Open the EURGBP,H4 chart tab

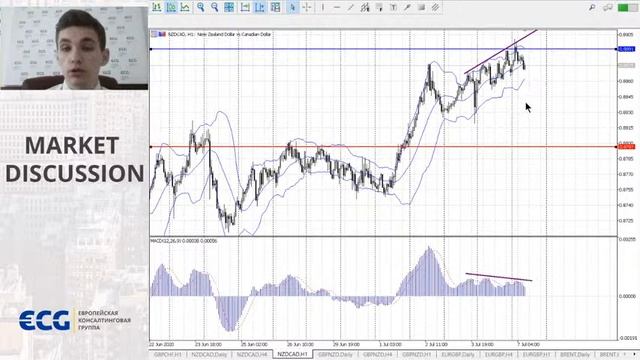coord(499,354)
